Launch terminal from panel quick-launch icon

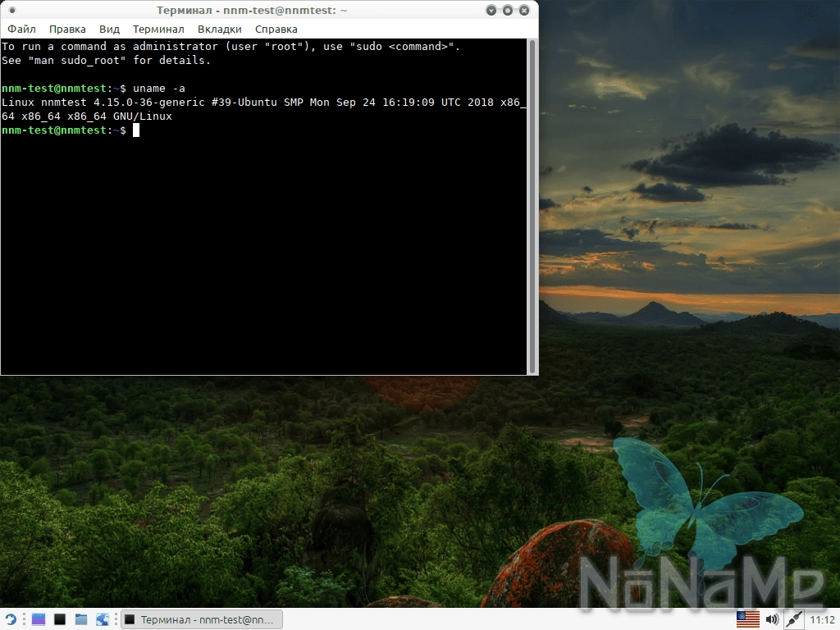point(59,620)
